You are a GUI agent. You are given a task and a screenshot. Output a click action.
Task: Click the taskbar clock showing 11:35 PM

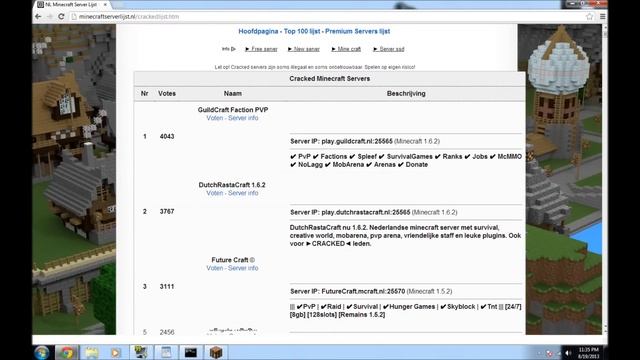coord(589,353)
